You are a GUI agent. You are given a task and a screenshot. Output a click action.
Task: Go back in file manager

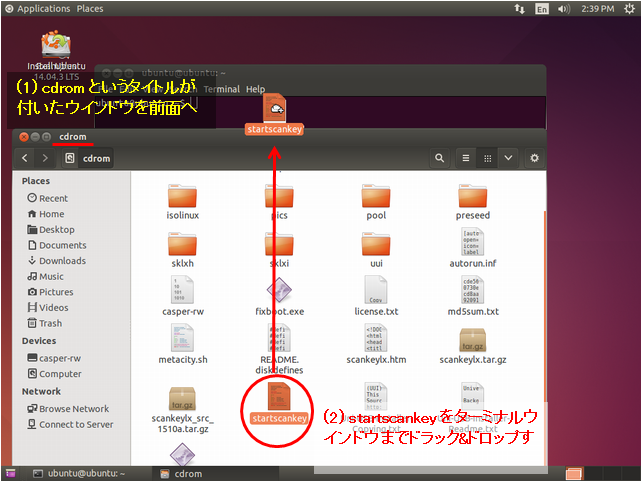[x=25, y=158]
